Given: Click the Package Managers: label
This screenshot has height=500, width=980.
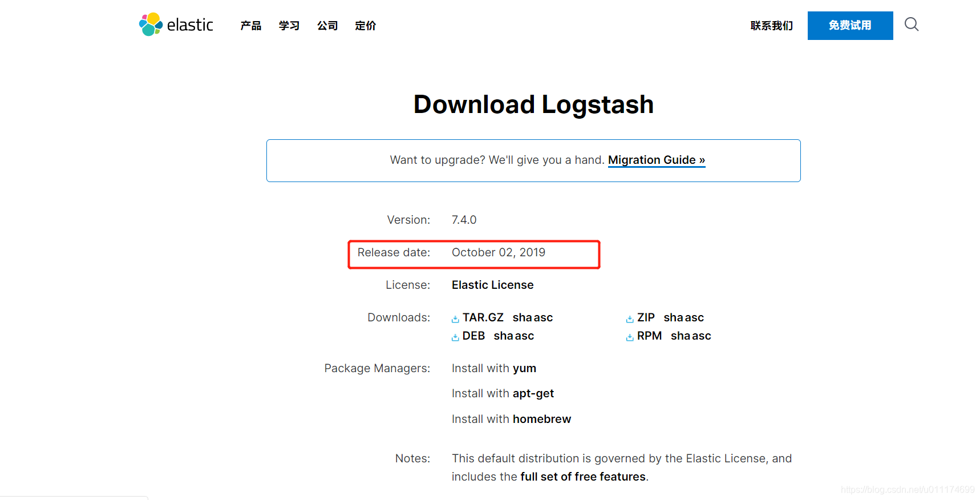Looking at the screenshot, I should click(x=377, y=368).
